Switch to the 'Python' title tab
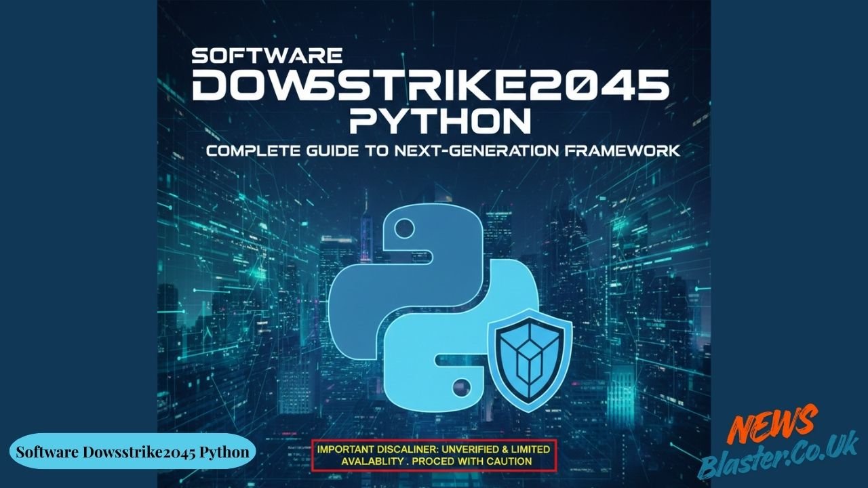This screenshot has height=488, width=868. point(434,122)
